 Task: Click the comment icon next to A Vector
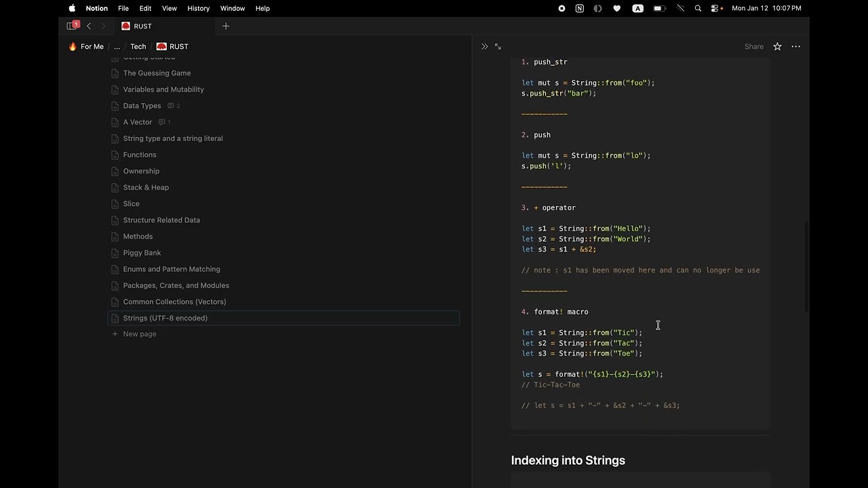click(x=161, y=122)
